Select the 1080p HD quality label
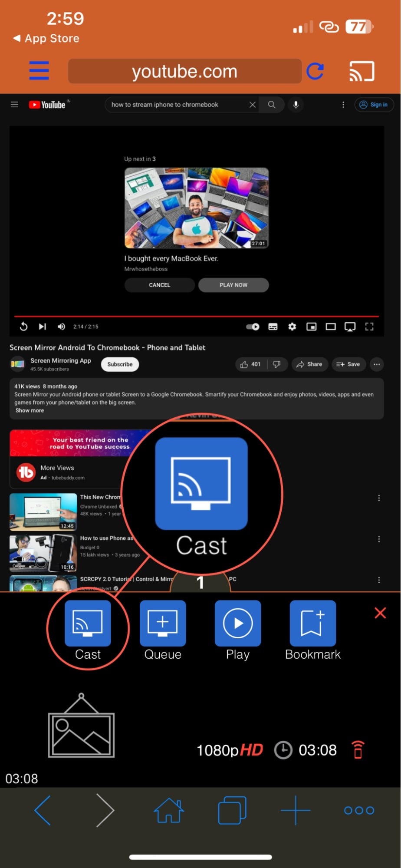The image size is (401, 868). pos(230,750)
